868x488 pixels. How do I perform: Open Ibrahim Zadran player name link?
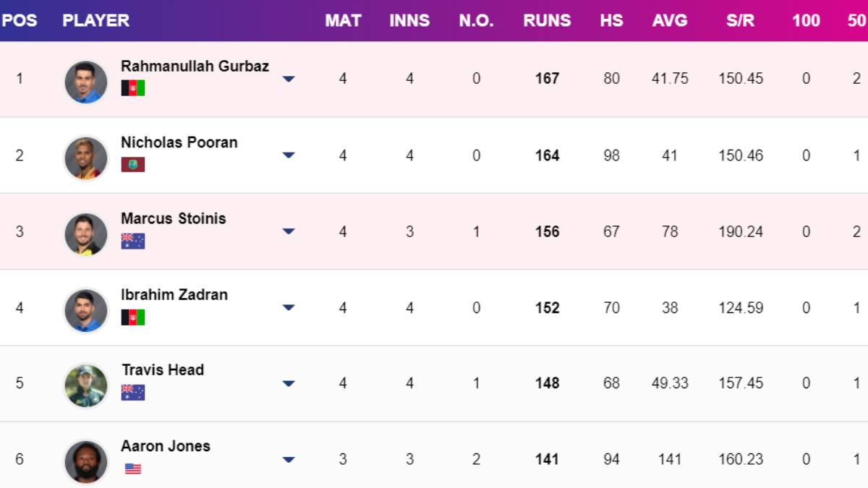pos(174,294)
